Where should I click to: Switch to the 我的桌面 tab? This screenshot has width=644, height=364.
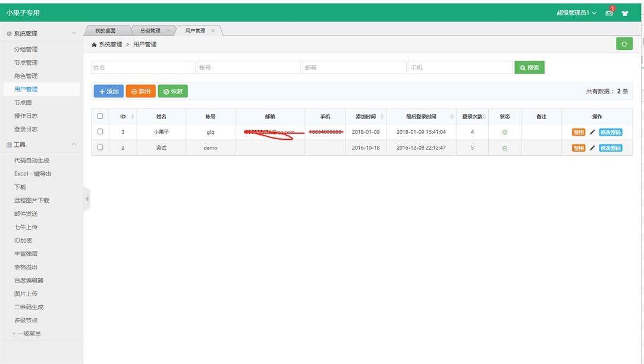tap(105, 31)
